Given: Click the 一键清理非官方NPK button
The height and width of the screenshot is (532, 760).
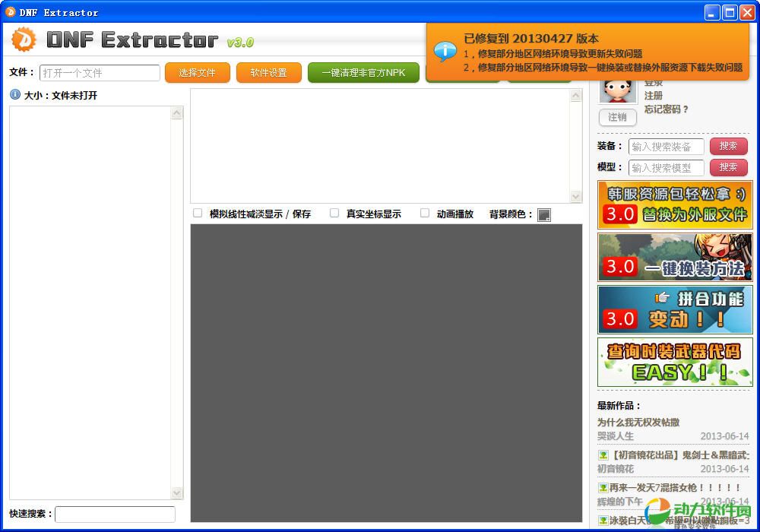Looking at the screenshot, I should (363, 73).
